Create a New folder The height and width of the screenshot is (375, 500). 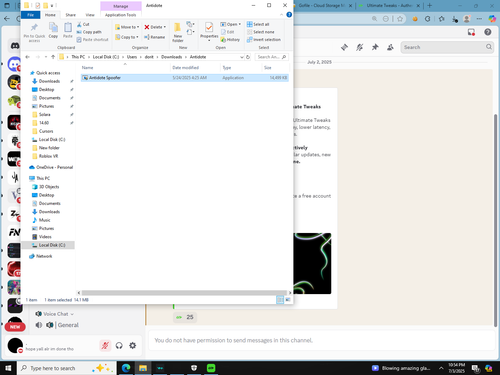178,32
